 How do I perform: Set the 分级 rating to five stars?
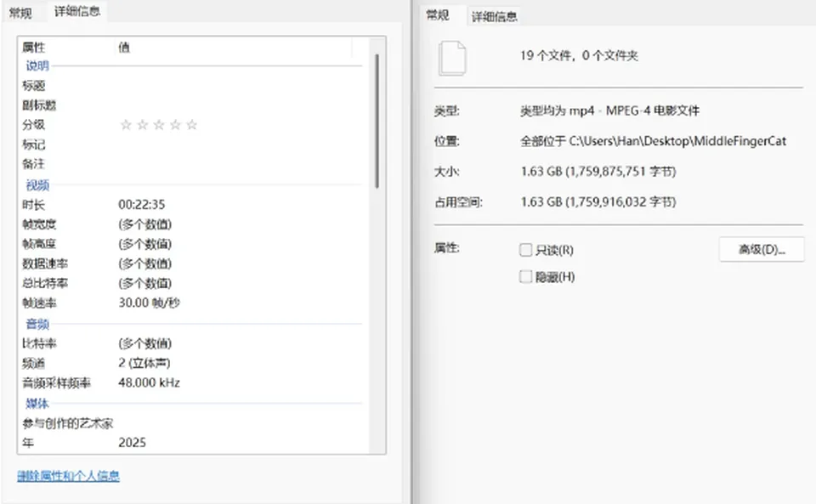point(192,125)
